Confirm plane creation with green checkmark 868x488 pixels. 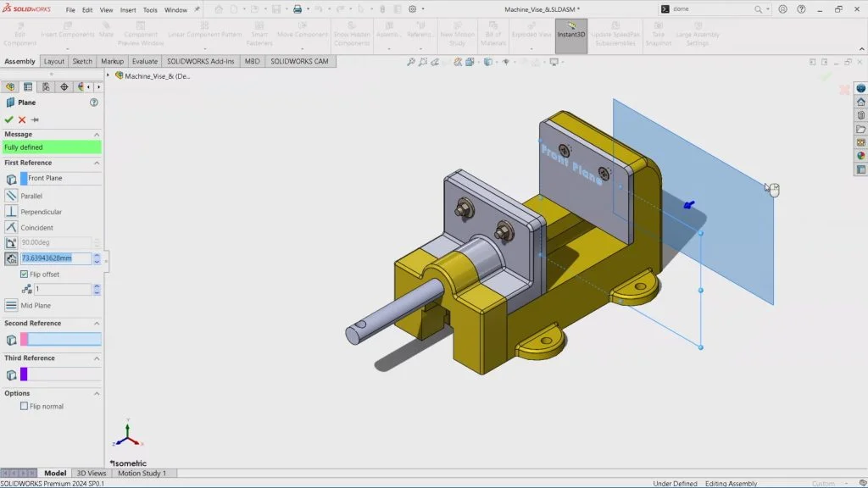(7, 118)
